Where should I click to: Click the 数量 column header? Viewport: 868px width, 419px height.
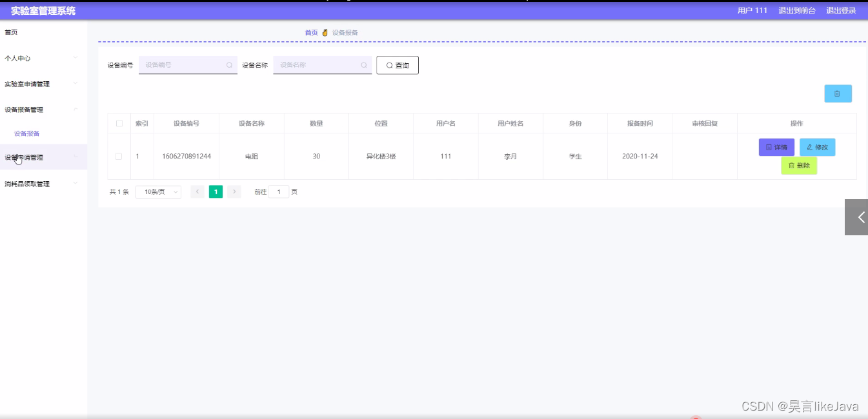point(316,123)
